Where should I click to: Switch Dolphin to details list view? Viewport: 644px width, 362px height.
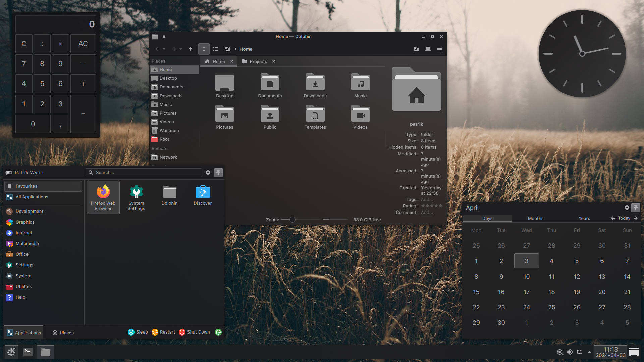216,49
